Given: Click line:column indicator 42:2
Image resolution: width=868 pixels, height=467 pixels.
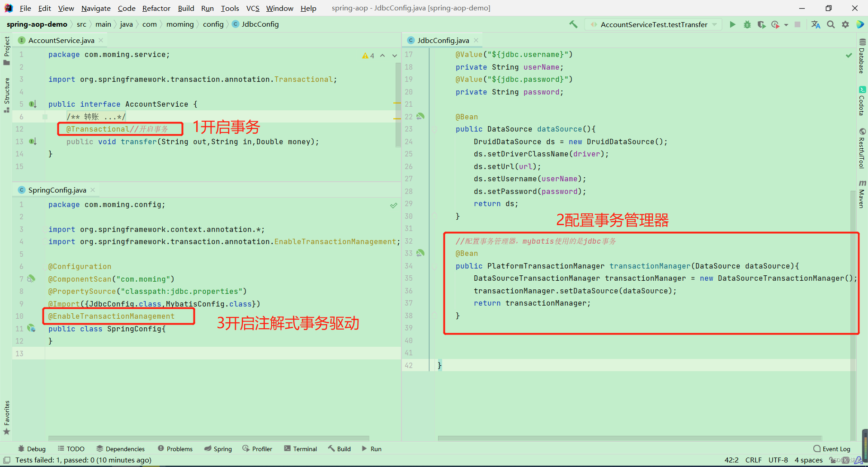Looking at the screenshot, I should (731, 460).
